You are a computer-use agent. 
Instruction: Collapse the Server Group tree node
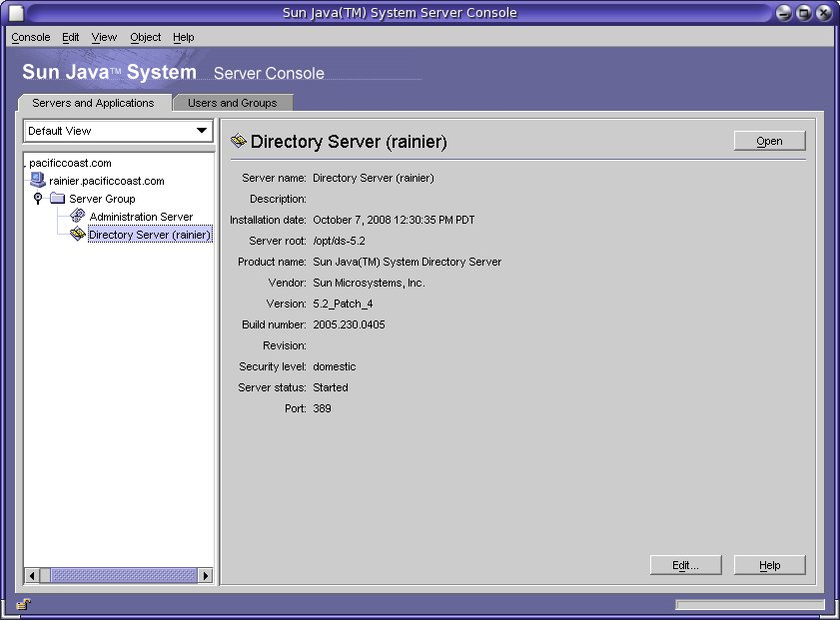(38, 199)
